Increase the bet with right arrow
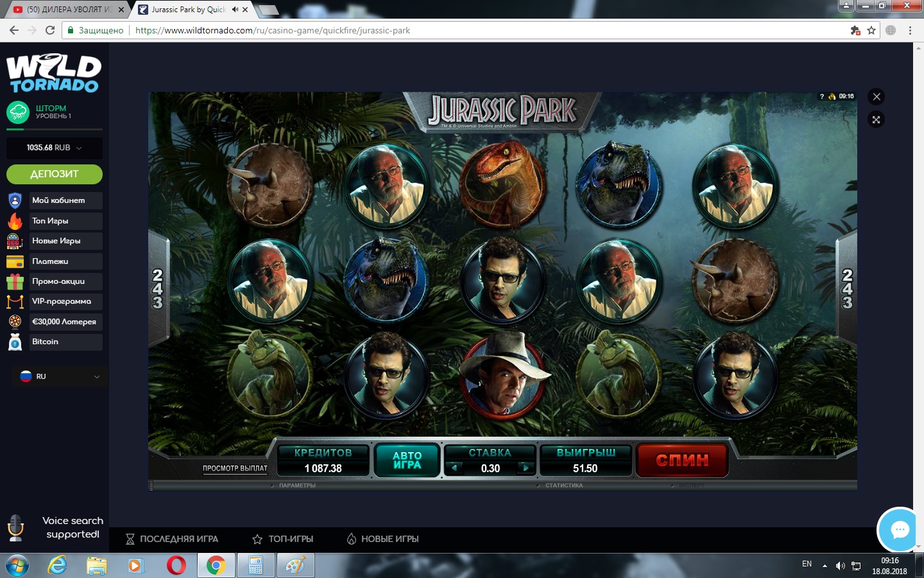Image resolution: width=924 pixels, height=578 pixels. point(526,468)
